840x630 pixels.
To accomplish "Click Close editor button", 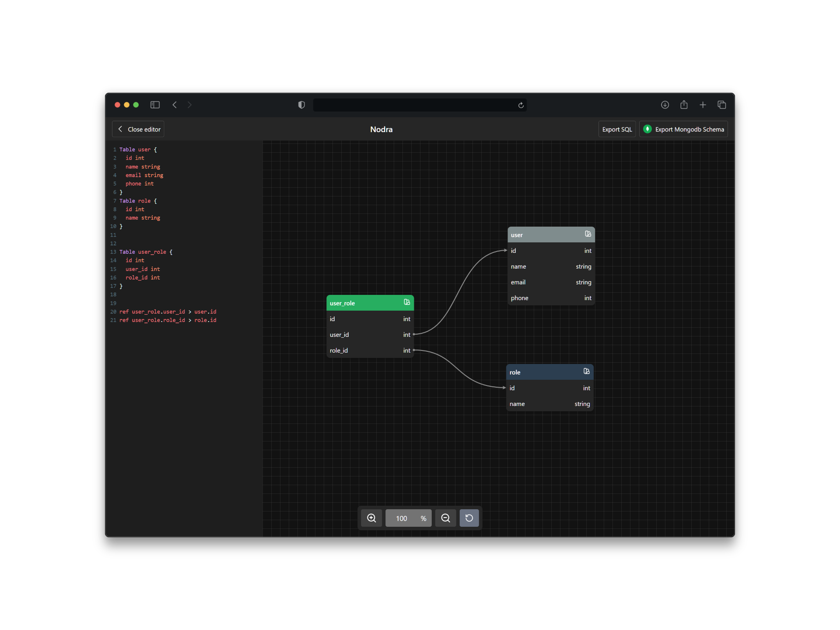I will coord(138,129).
